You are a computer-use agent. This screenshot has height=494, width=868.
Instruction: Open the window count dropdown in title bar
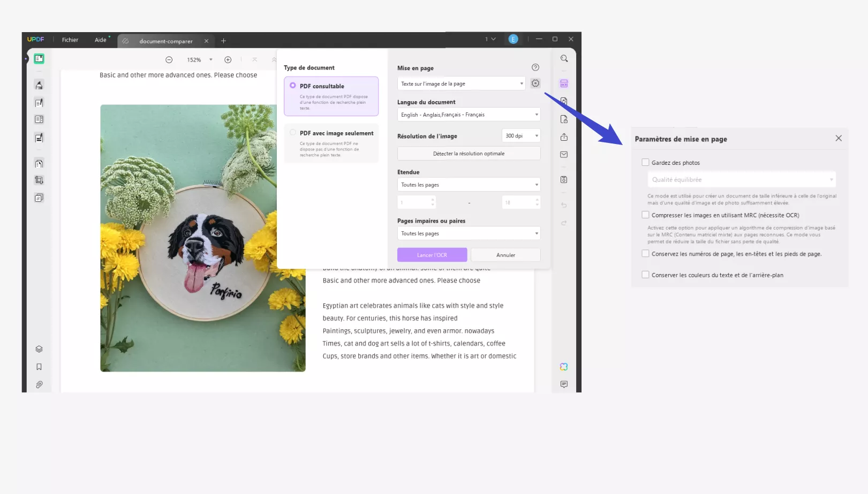point(490,39)
